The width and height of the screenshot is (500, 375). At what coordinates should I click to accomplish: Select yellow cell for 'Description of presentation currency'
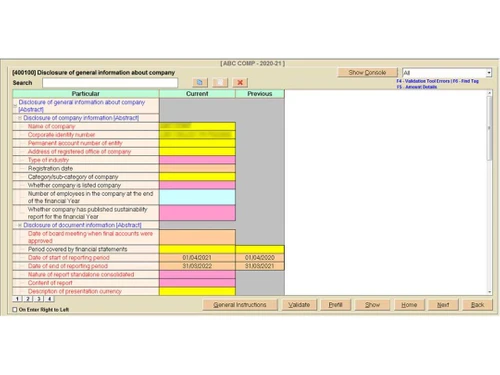click(197, 291)
